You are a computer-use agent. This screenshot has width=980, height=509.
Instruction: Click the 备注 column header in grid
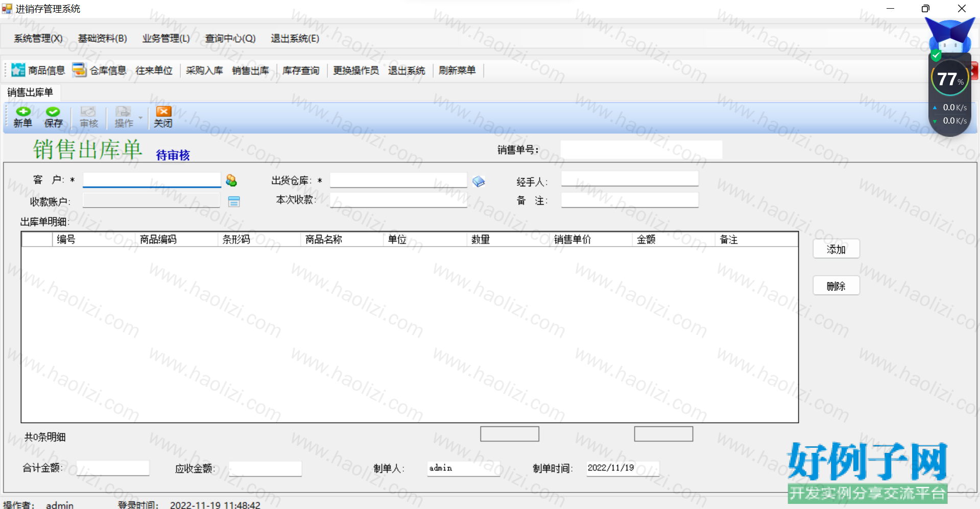(x=756, y=239)
